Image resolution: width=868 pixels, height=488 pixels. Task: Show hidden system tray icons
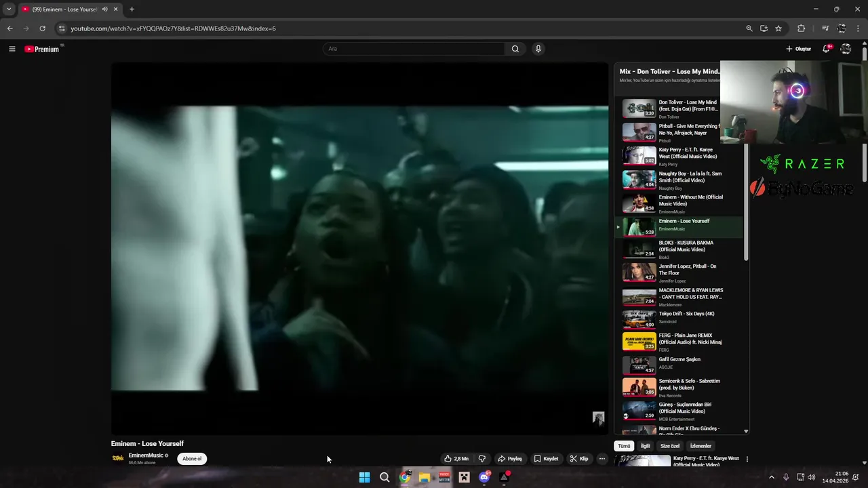click(771, 477)
